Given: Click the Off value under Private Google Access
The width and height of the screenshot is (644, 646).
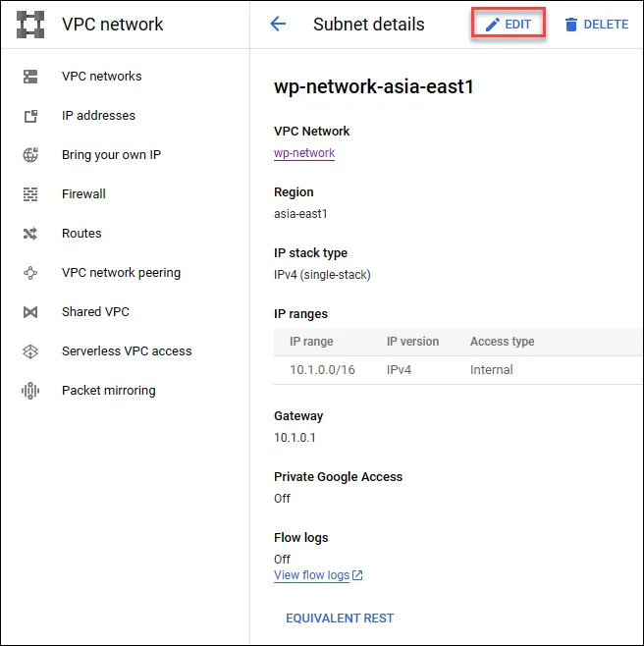Looking at the screenshot, I should click(x=282, y=499).
